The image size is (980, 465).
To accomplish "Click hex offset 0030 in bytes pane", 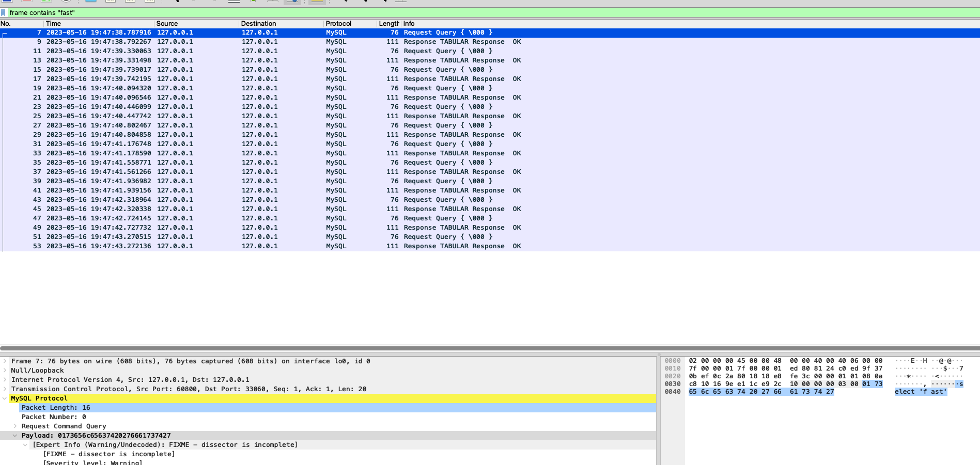I will [673, 384].
